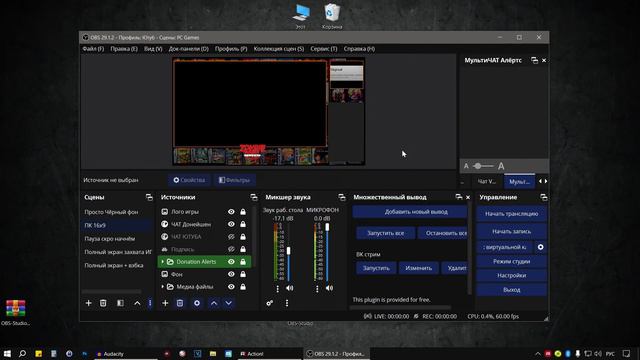Add a new source with plus icon
640x360 pixels.
[x=165, y=303]
